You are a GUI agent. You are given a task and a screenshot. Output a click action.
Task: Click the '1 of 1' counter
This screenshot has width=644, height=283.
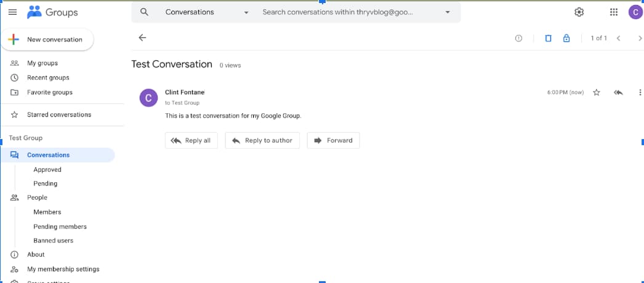598,38
